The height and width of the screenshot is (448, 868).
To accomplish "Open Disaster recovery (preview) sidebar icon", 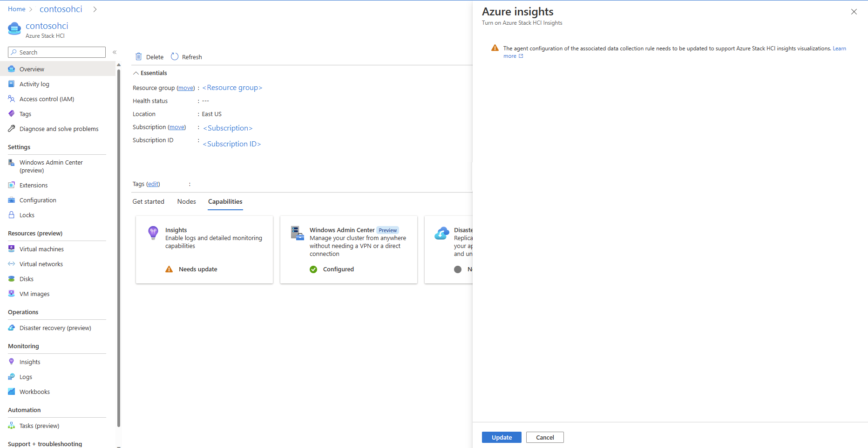I will point(12,328).
